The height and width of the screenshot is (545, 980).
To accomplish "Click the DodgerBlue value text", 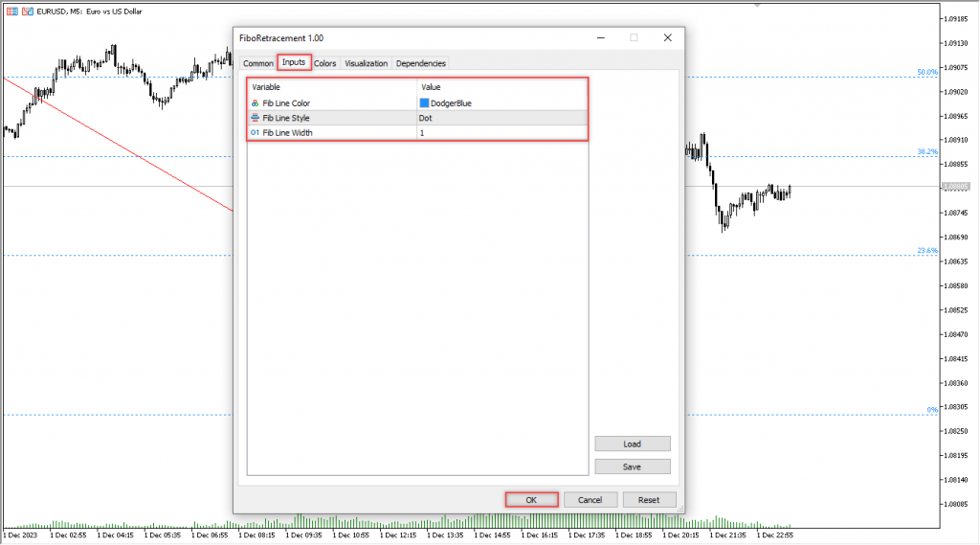I will tap(452, 103).
